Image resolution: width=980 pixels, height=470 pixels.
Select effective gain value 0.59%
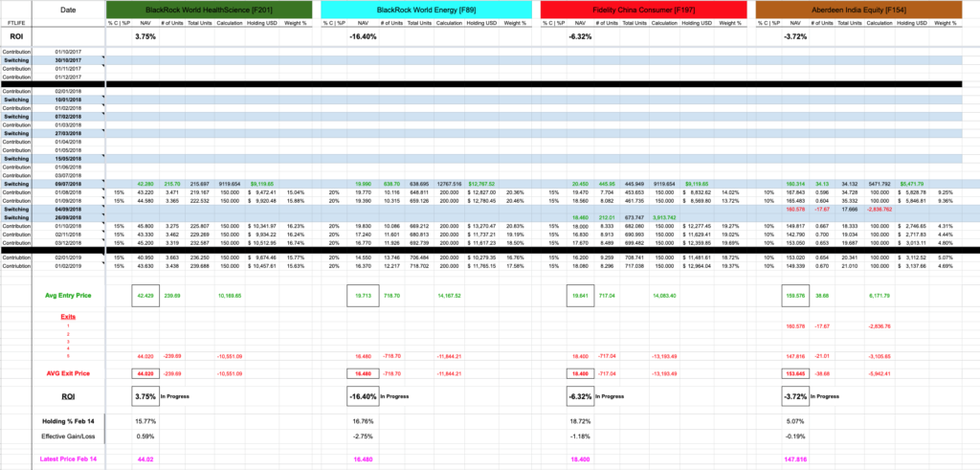tap(145, 435)
